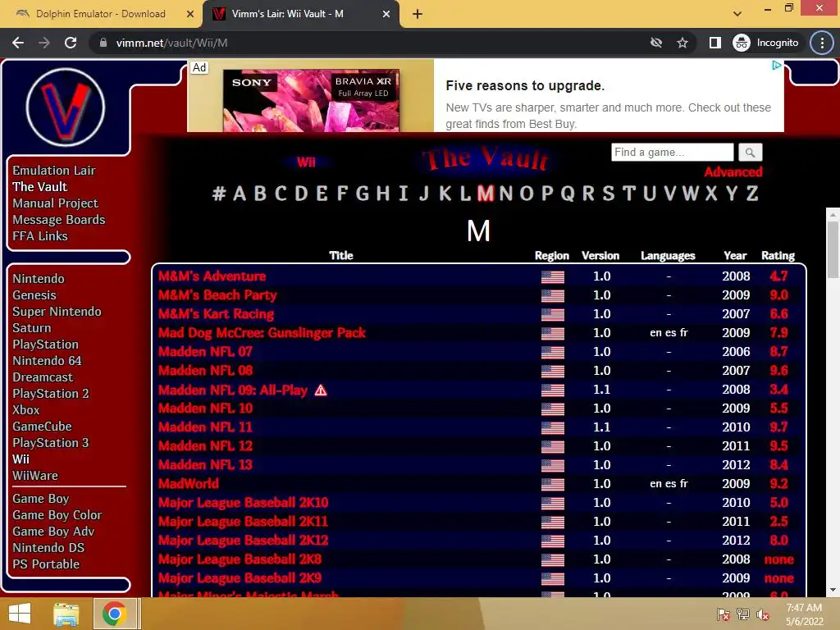
Task: Open Chrome's three-dot menu
Action: (822, 43)
